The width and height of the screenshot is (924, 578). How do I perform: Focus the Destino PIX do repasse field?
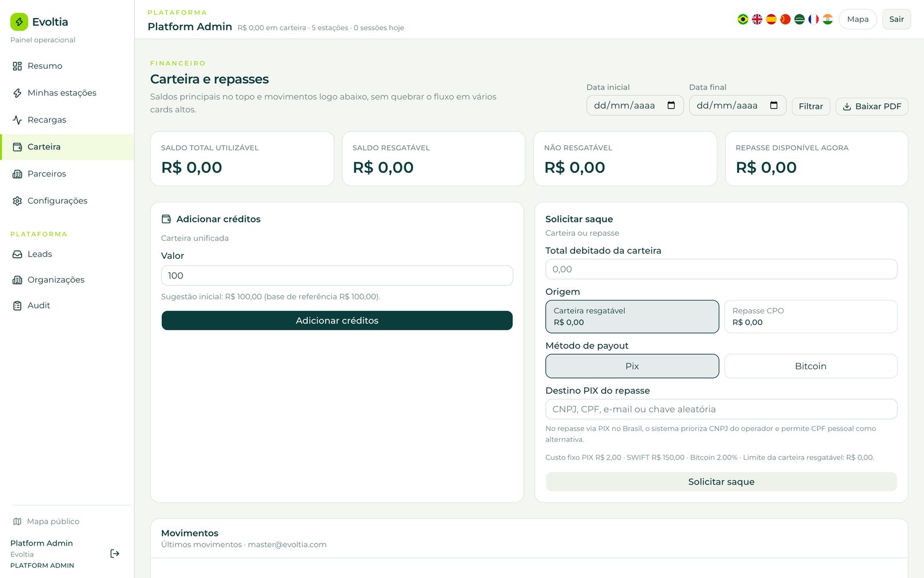[721, 409]
